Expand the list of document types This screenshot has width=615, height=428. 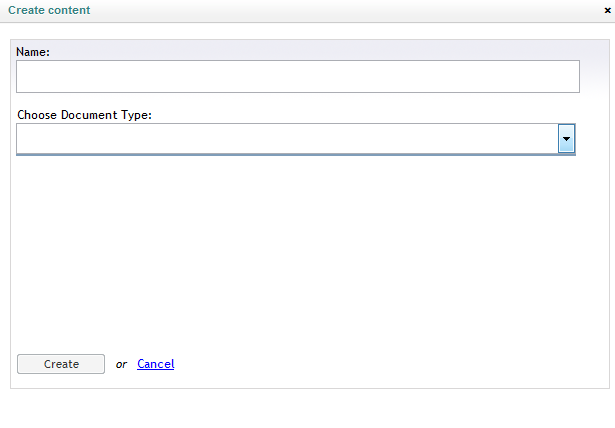coord(566,138)
